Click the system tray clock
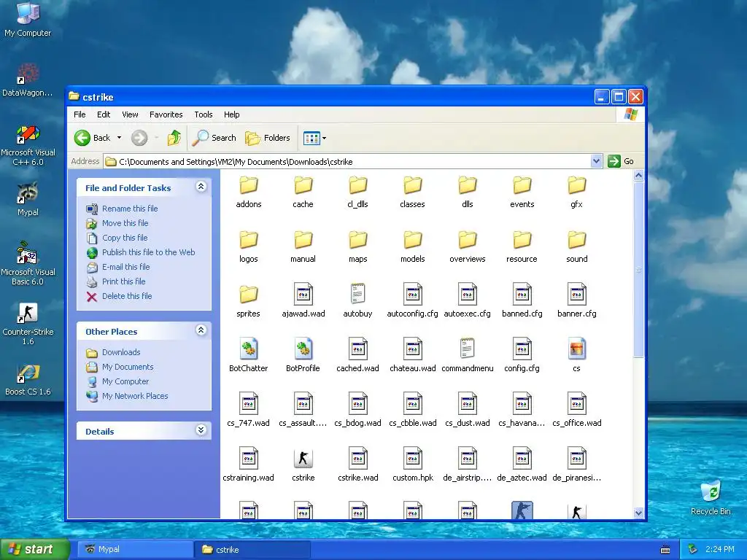This screenshot has height=560, width=747. [720, 549]
